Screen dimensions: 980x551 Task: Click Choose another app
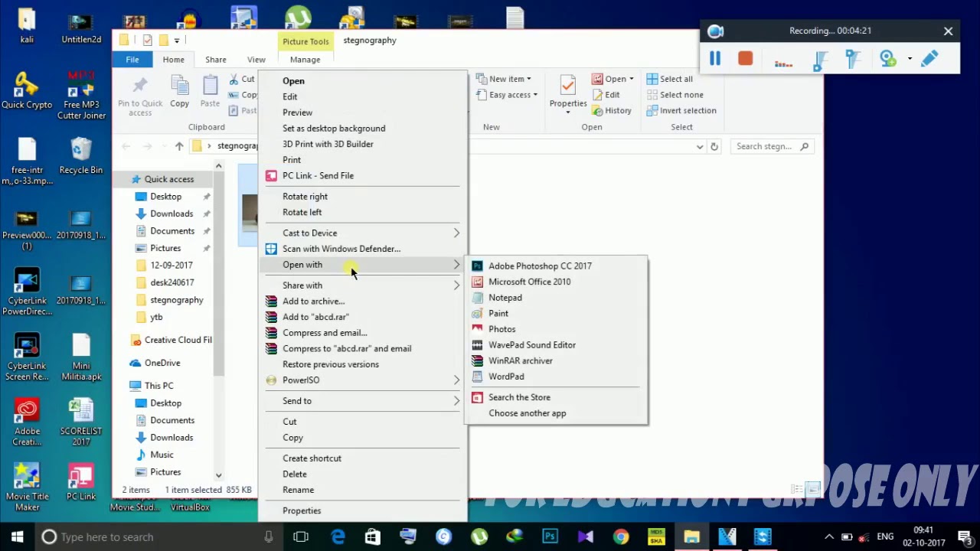(x=527, y=413)
